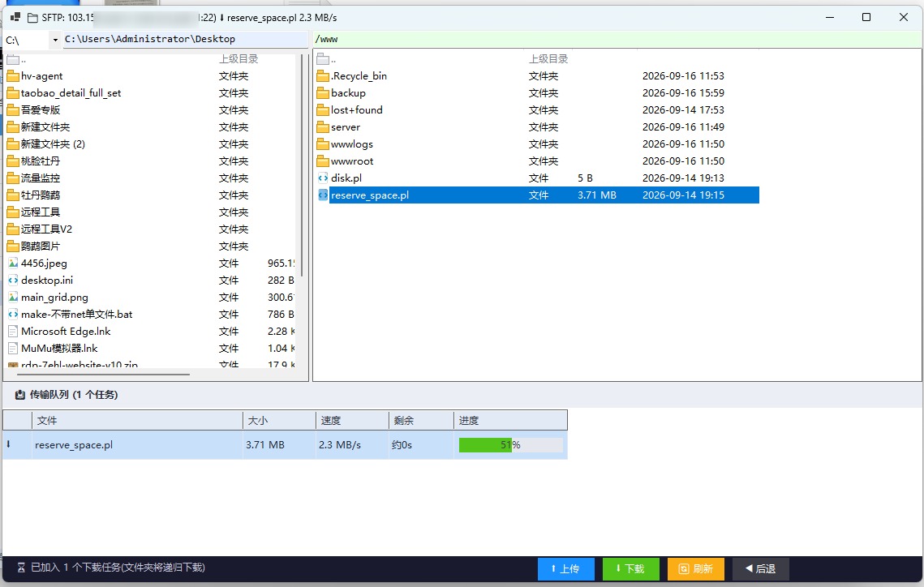Click the Microsoft Edge.lnk file icon
924x587 pixels.
12,332
